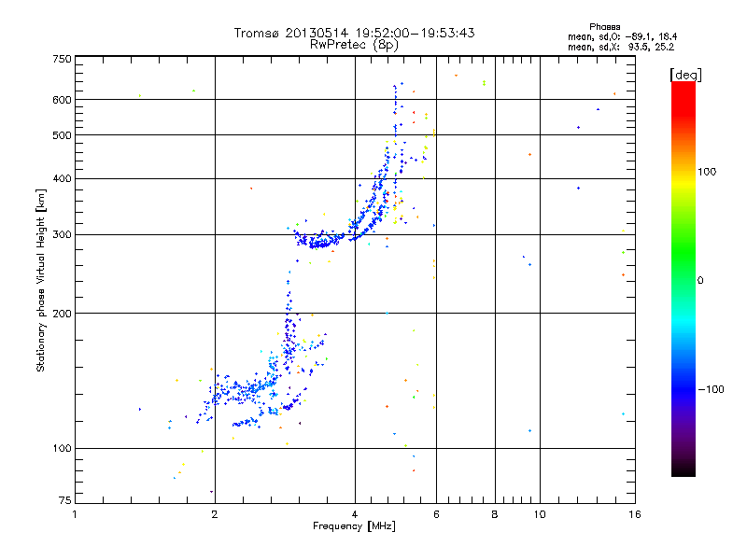Click the rainbow phase colorbar
The image size is (747, 560).
(684, 278)
